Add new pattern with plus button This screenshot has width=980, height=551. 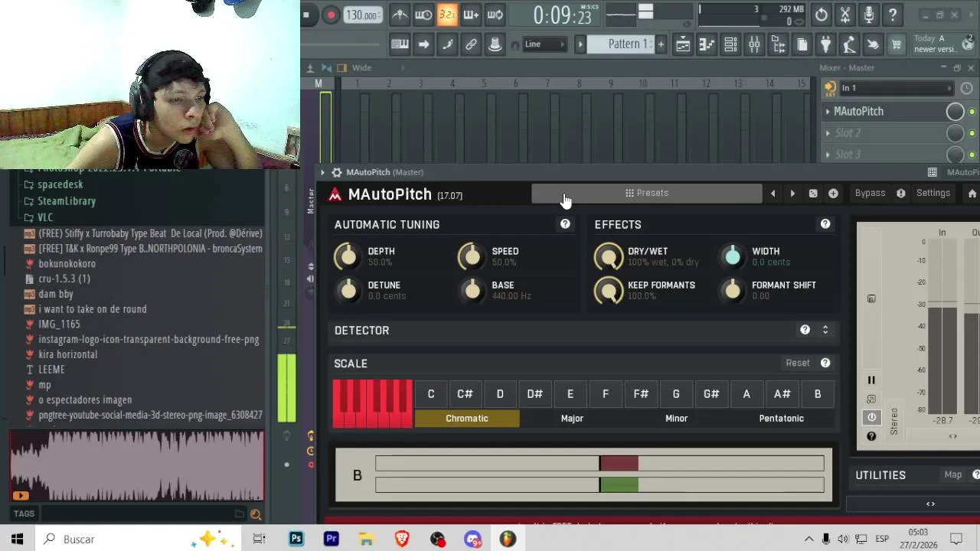[x=661, y=44]
